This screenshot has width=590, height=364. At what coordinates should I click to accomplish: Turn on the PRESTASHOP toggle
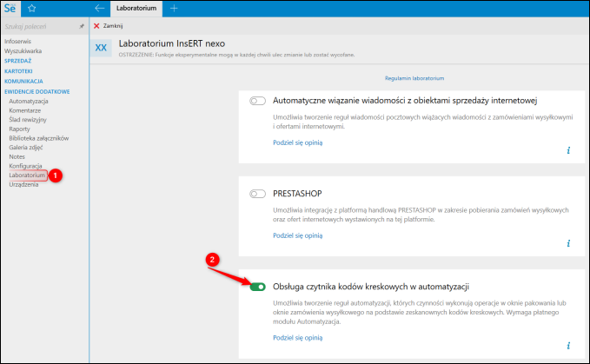coord(257,194)
